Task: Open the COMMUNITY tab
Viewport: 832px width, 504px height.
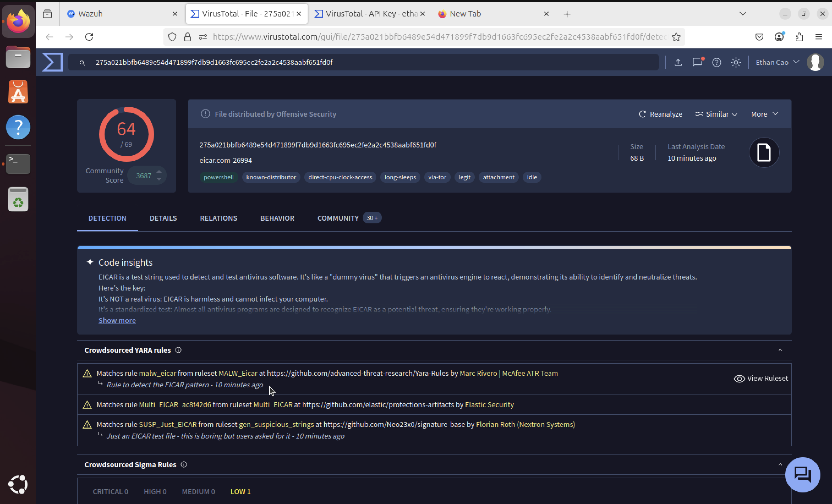Action: click(338, 218)
